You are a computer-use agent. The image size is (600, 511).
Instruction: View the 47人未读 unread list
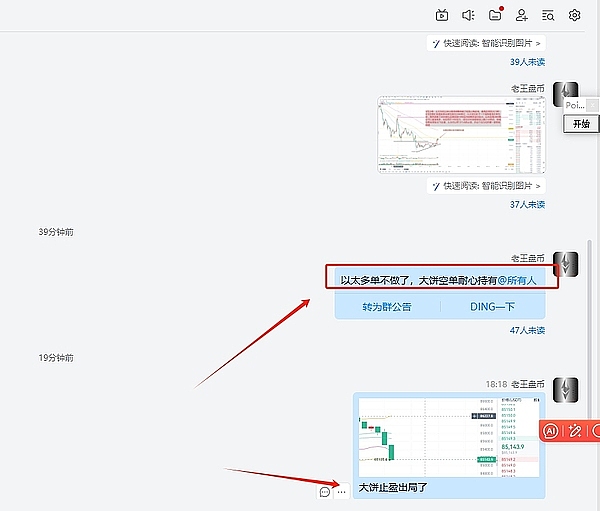[526, 329]
